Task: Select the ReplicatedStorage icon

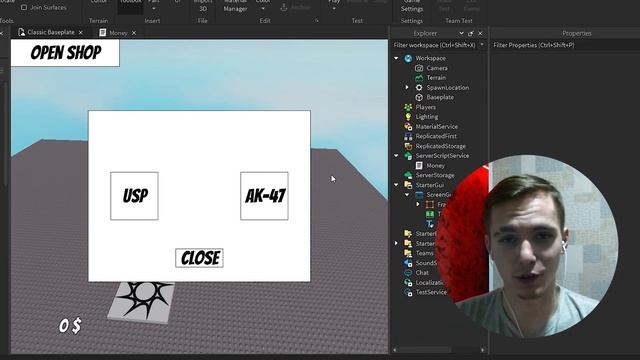Action: [x=408, y=146]
